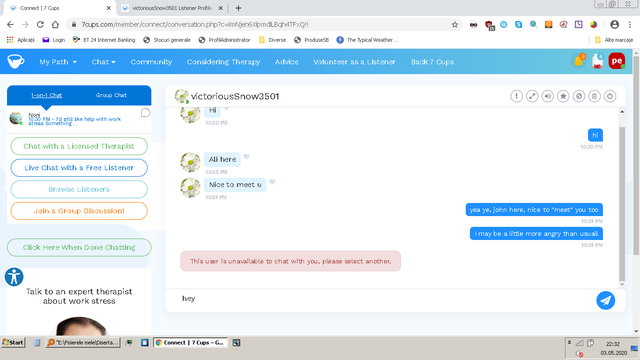This screenshot has width=640, height=360.
Task: Open notifications bell in the top bar
Action: (579, 61)
